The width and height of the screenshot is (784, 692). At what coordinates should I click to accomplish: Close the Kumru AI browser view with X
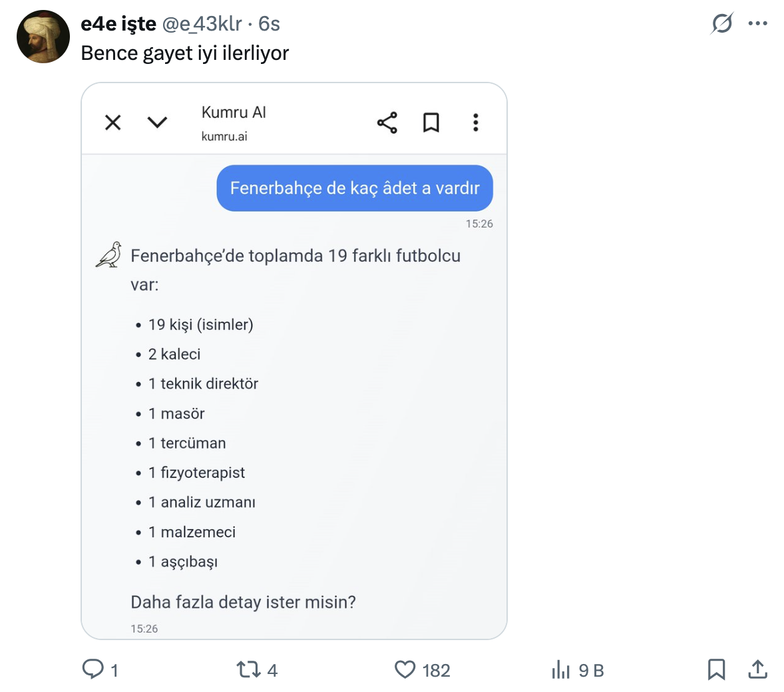click(x=113, y=122)
